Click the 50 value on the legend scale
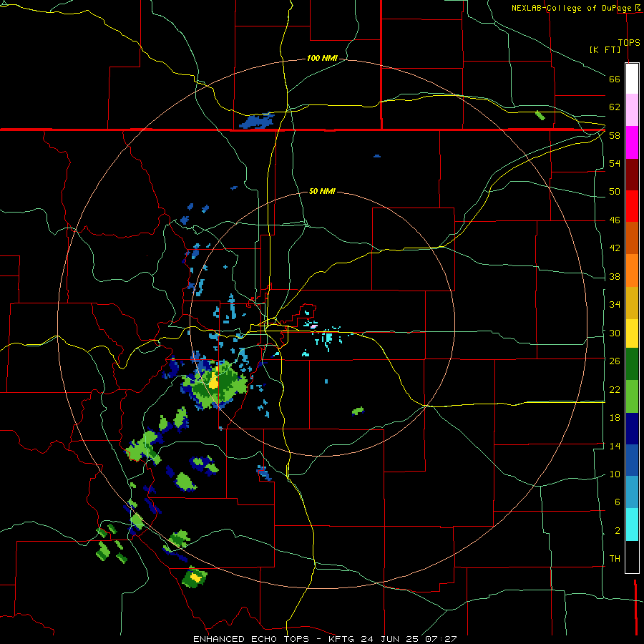Image resolution: width=644 pixels, height=644 pixels. coord(615,192)
